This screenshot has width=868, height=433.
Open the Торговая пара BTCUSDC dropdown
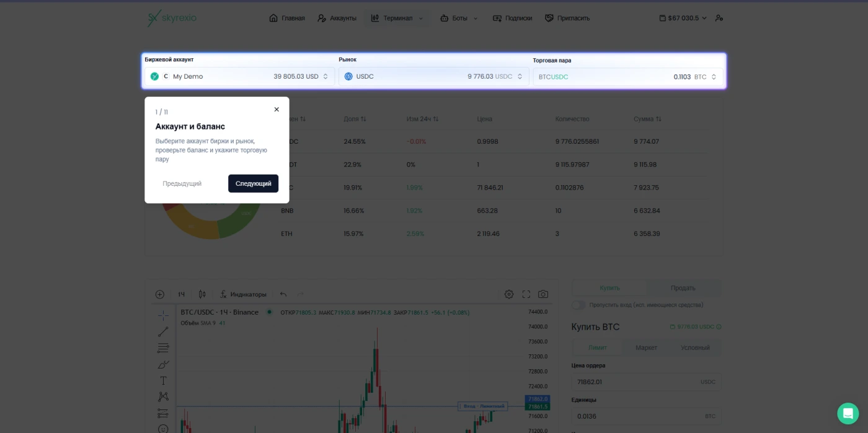click(x=627, y=77)
